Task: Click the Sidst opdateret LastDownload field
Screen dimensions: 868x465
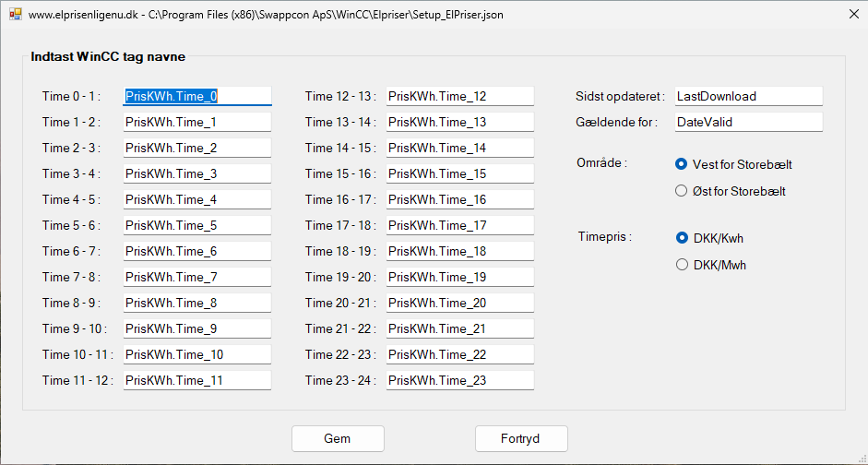Action: point(747,96)
